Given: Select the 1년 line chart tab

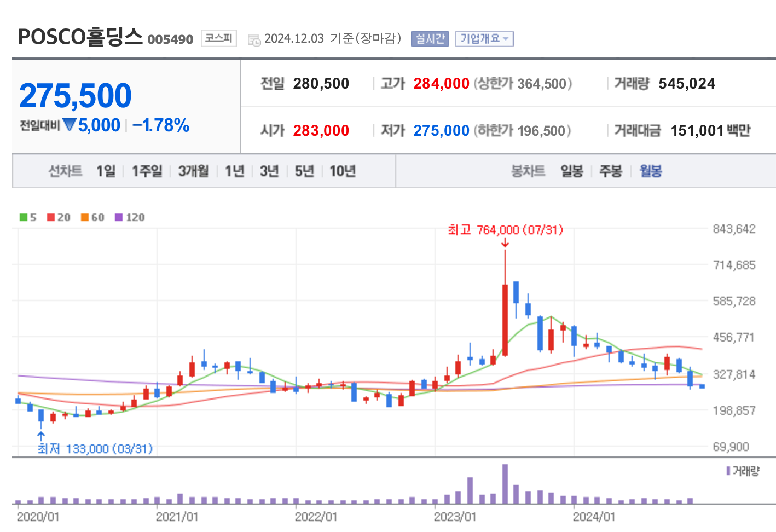Looking at the screenshot, I should coord(234,171).
